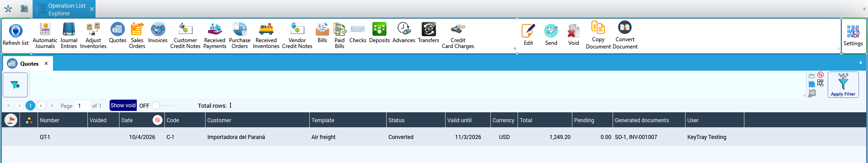
Task: Open Invoices list
Action: tap(158, 33)
